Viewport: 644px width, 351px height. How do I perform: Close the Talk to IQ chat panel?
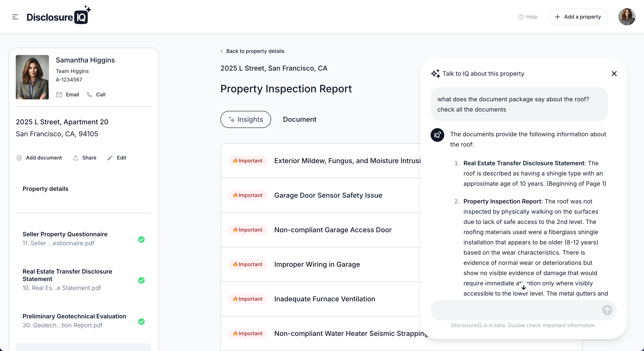(614, 74)
